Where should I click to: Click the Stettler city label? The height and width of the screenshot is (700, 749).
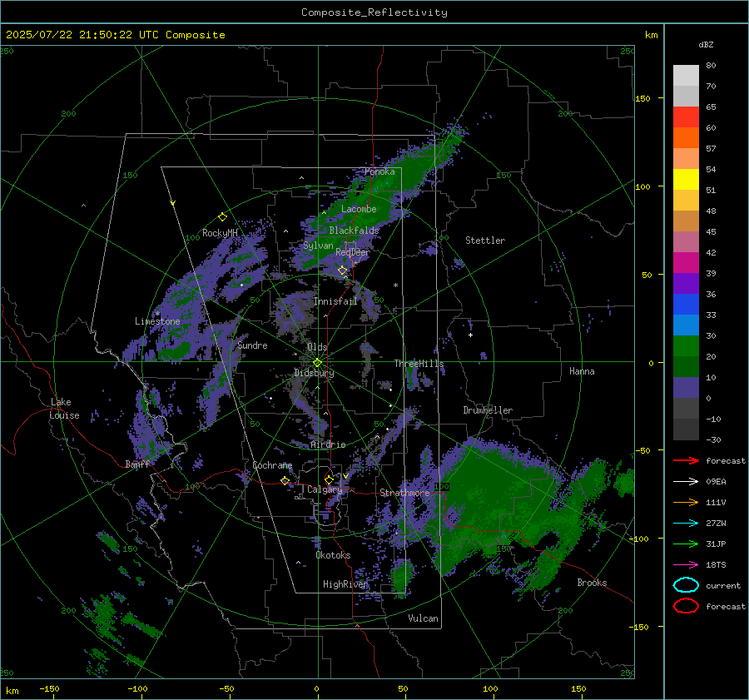click(x=485, y=241)
